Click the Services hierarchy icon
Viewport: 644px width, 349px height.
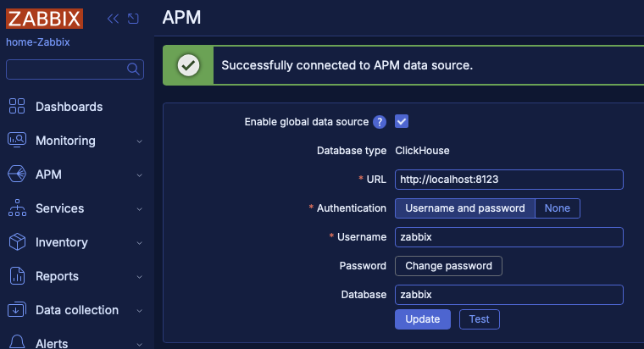point(17,208)
